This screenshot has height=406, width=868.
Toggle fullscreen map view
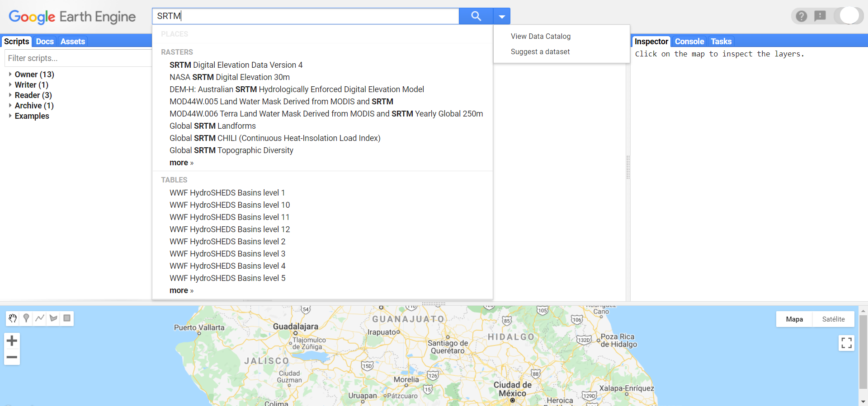[846, 343]
